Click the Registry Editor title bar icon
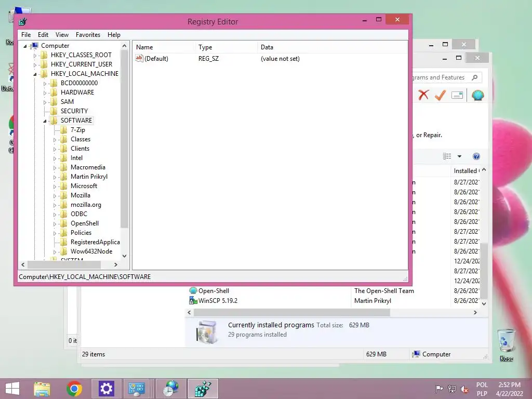The width and height of the screenshot is (532, 399). (x=23, y=21)
